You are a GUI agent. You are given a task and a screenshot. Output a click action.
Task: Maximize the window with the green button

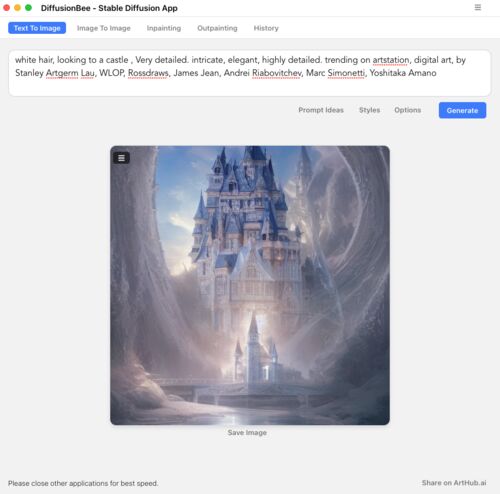[28, 7]
